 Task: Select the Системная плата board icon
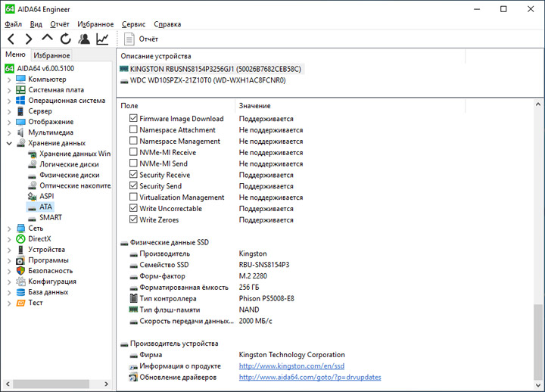tap(20, 89)
